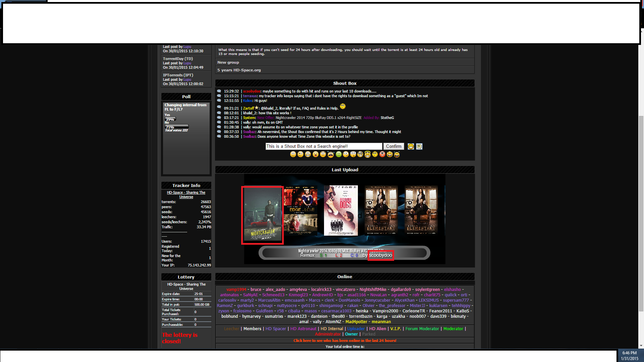Screen dimensions: 644x362
Task: Open terraxus username in shout box
Action: coord(250,96)
